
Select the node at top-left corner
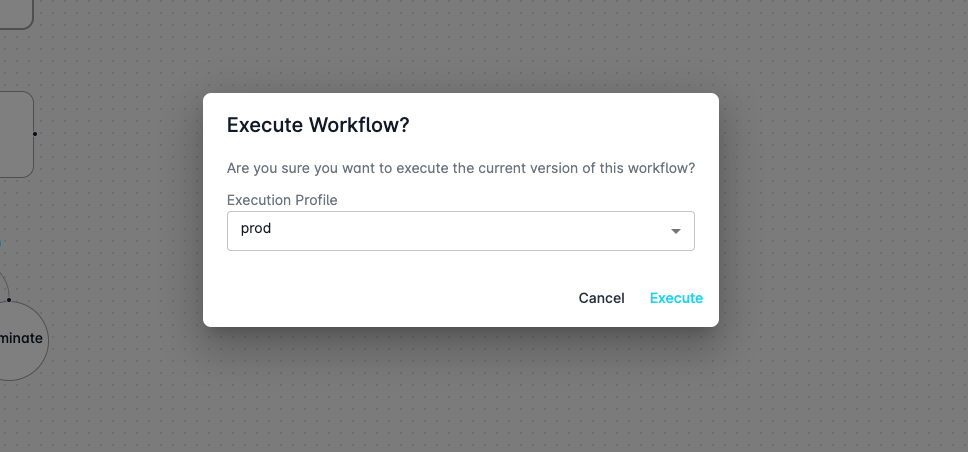(x=14, y=12)
